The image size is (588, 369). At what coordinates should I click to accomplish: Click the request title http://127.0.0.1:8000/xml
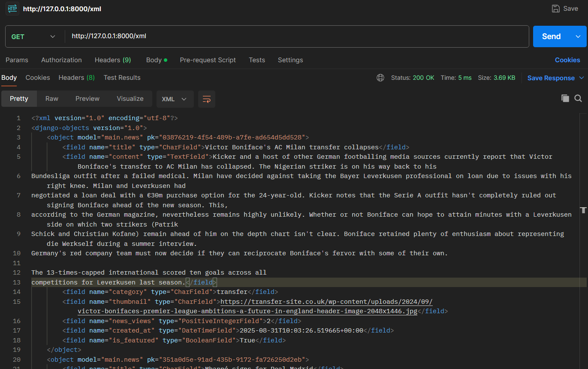tap(62, 9)
